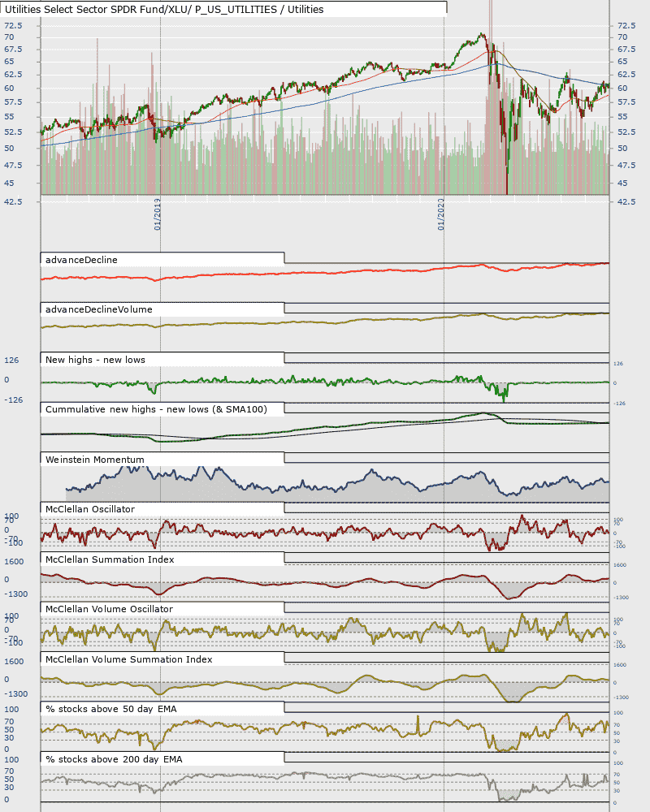
Task: Click the 'McClellan Oscillator' panel label
Action: [x=90, y=510]
